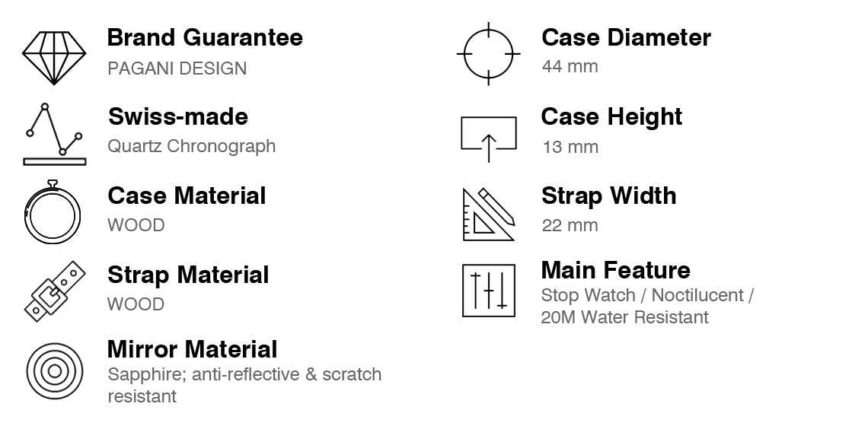The height and width of the screenshot is (426, 868).
Task: Click the Mirror Material heading
Action: coord(192,350)
